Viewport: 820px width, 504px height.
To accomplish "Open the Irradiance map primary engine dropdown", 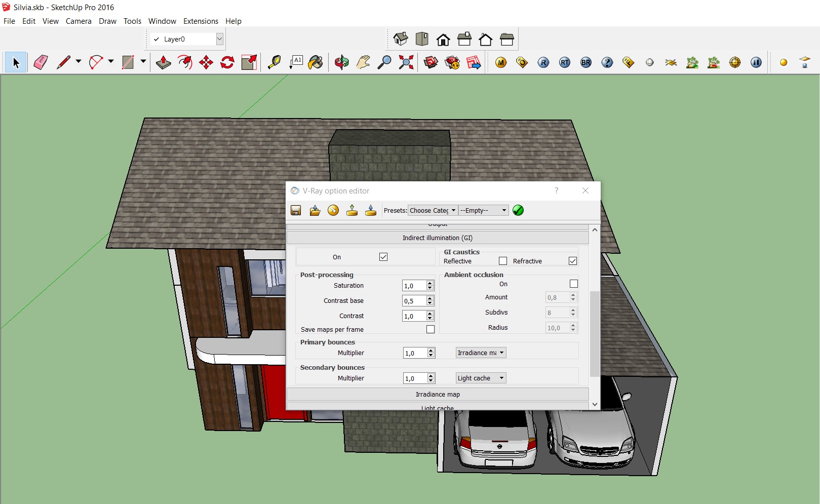I will 481,353.
